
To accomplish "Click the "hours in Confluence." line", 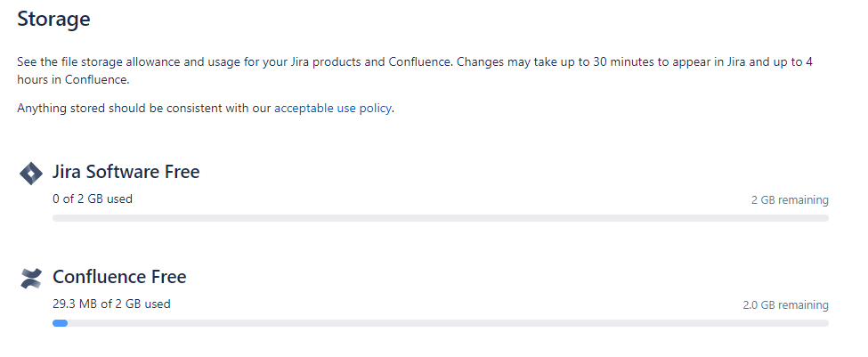I will [x=73, y=79].
